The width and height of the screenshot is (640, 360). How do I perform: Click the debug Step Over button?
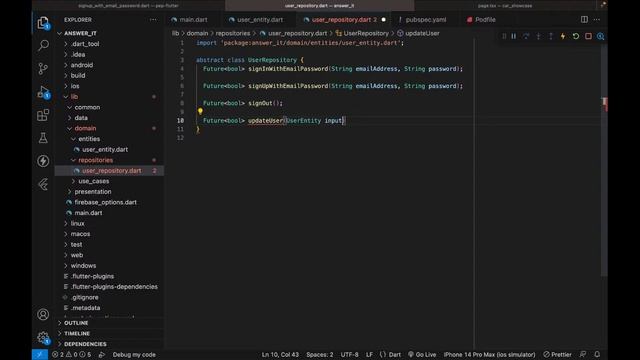click(x=526, y=36)
